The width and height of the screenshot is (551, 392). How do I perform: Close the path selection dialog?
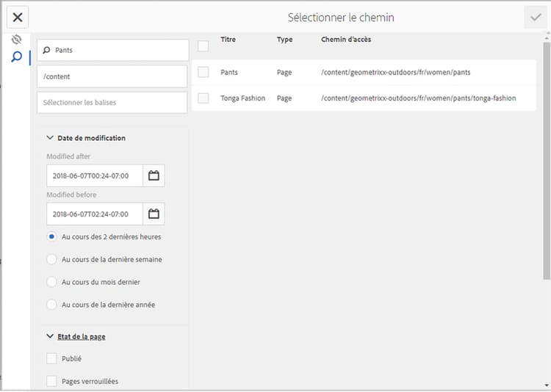(18, 18)
